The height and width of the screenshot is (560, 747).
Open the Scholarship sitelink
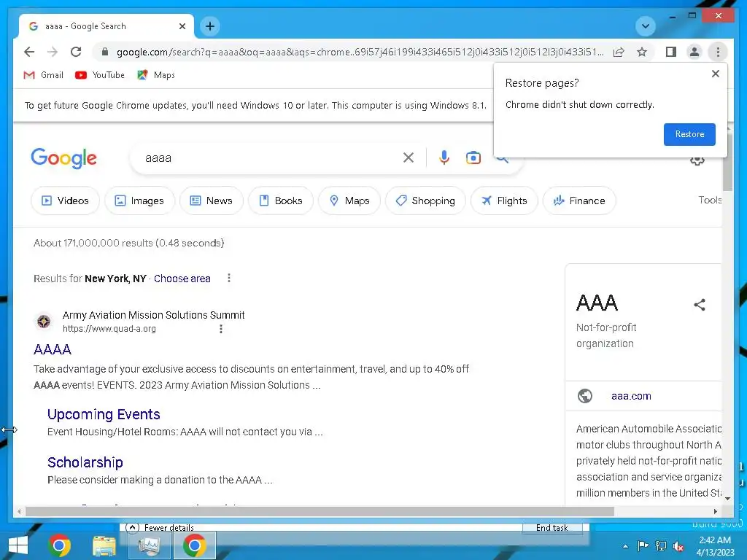point(85,462)
